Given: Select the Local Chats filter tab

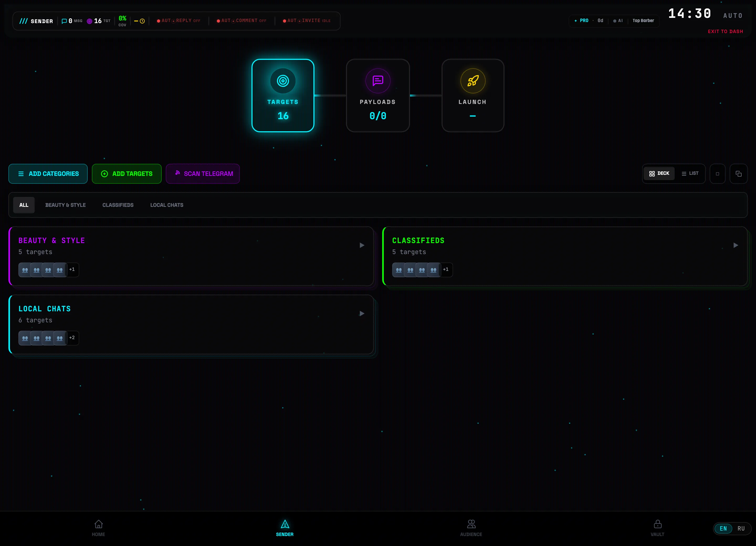Looking at the screenshot, I should coord(167,205).
